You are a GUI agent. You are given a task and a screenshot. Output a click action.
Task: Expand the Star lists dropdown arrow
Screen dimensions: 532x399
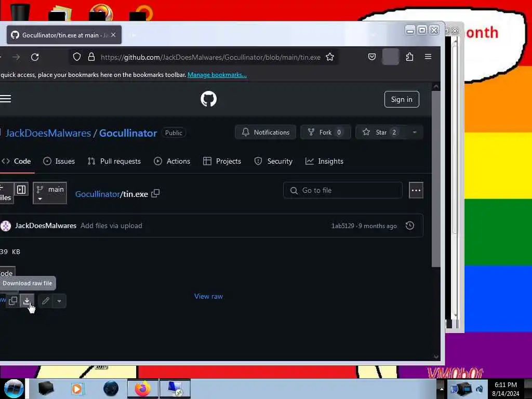415,132
